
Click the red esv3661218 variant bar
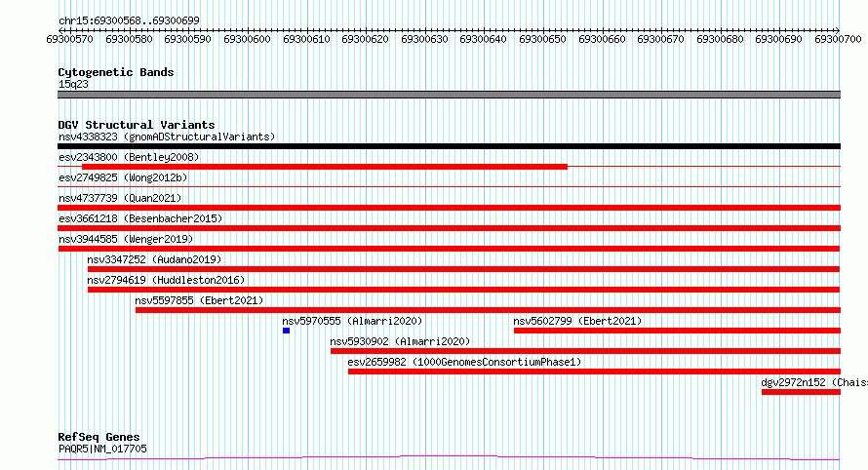click(449, 228)
